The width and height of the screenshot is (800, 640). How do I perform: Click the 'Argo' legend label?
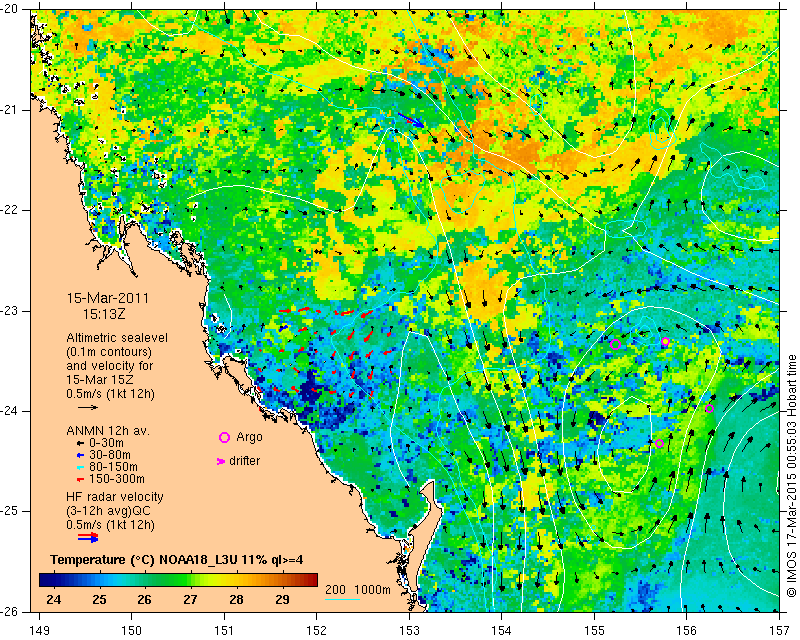(249, 437)
